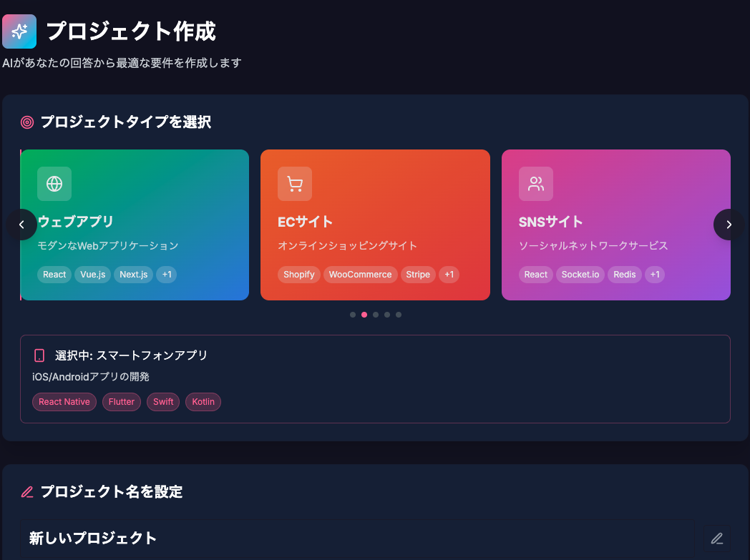
Task: Select the third carousel pagination dot
Action: click(x=376, y=315)
